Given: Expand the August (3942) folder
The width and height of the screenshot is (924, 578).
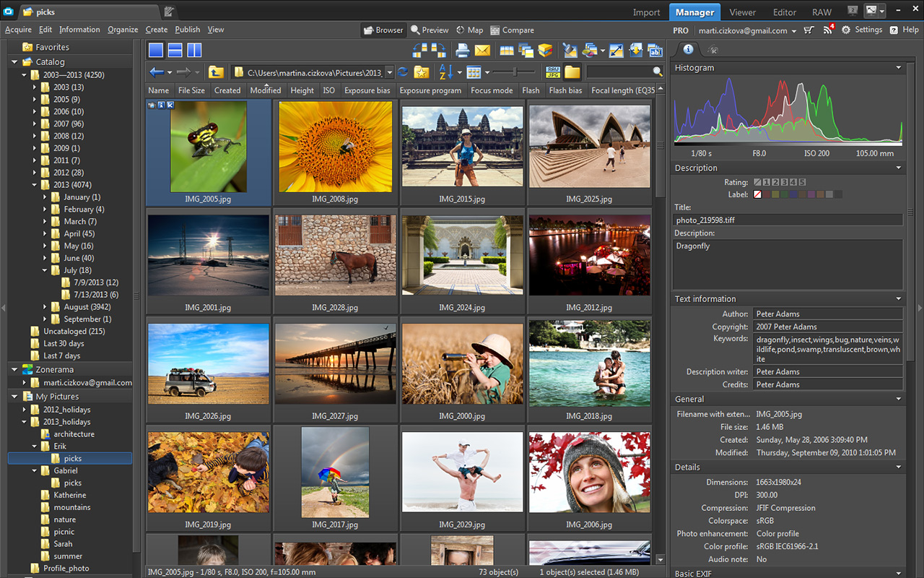Looking at the screenshot, I should [x=45, y=307].
